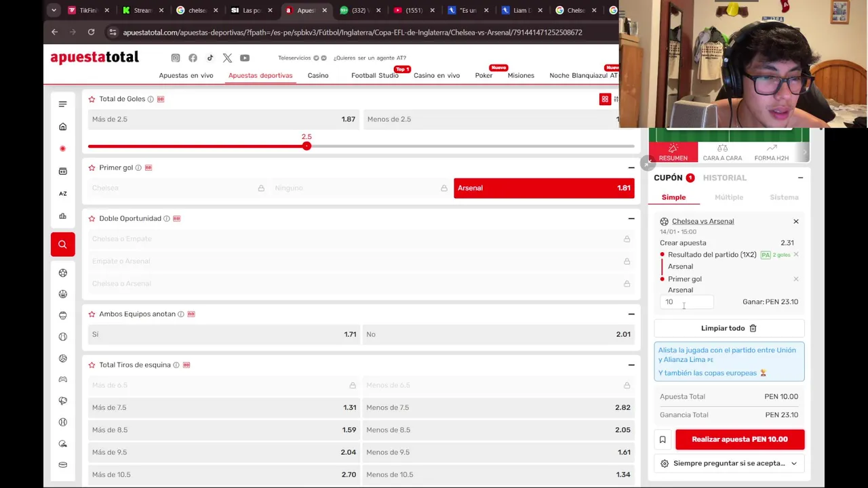This screenshot has height=488, width=868.
Task: Open the TikTok icon in header
Action: 210,58
